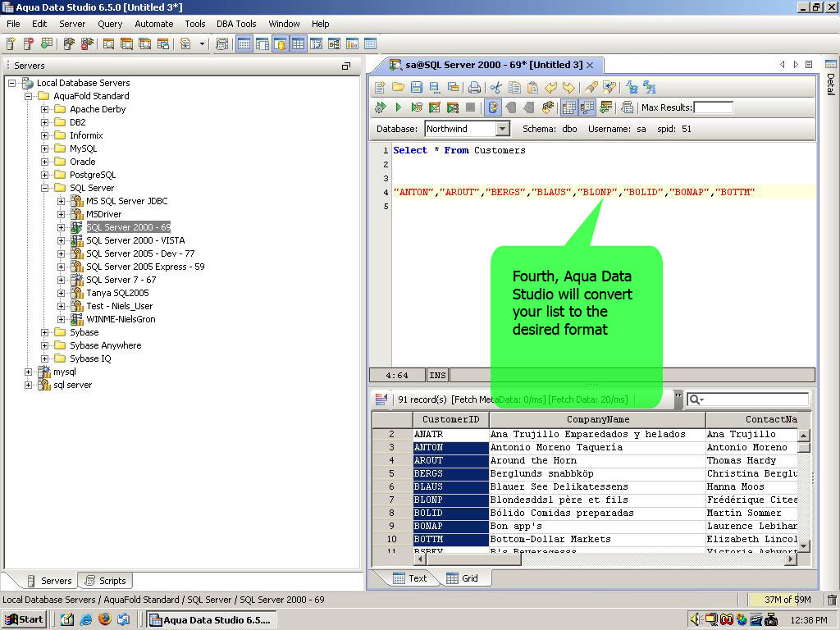Expand the Sybase IQ folder
840x630 pixels.
pos(45,359)
